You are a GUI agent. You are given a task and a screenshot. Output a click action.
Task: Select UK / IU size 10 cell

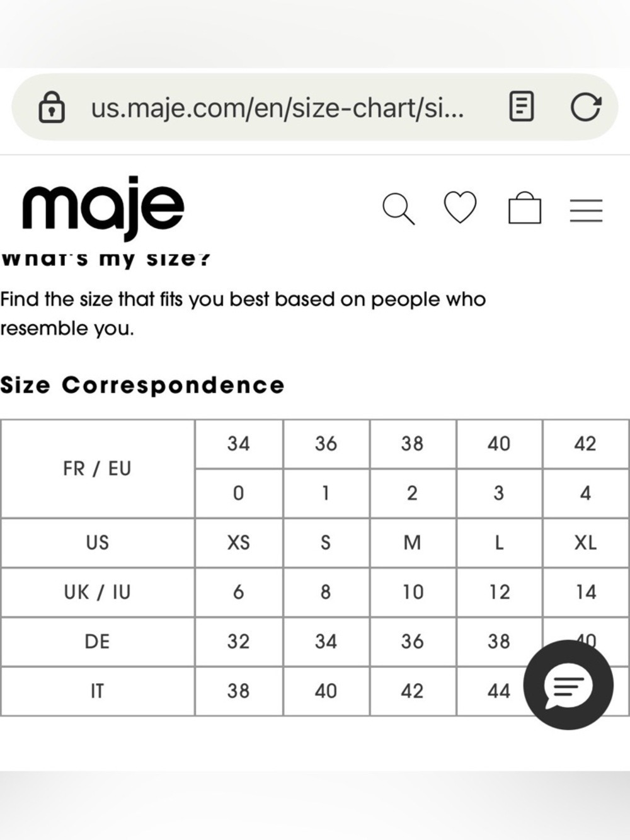[x=413, y=592]
